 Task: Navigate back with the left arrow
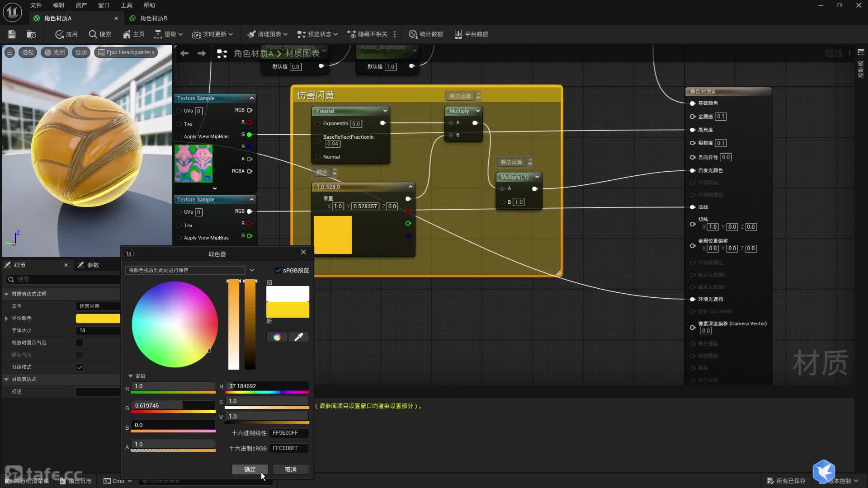[x=184, y=53]
